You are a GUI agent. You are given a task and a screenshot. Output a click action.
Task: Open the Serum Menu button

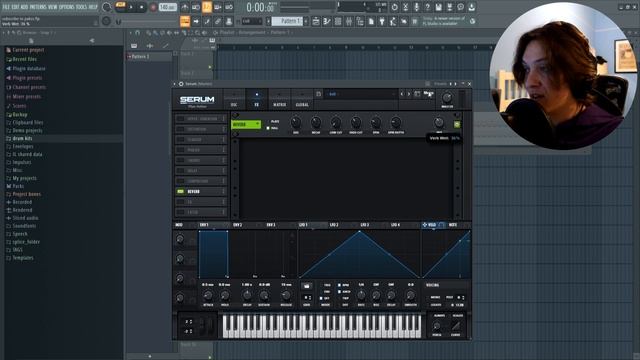point(428,94)
